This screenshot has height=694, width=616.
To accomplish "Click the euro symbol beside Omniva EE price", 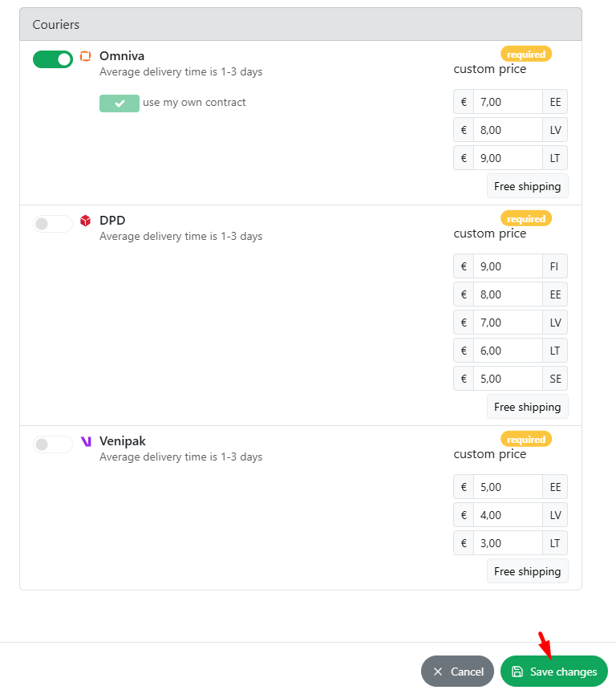I will pyautogui.click(x=464, y=102).
